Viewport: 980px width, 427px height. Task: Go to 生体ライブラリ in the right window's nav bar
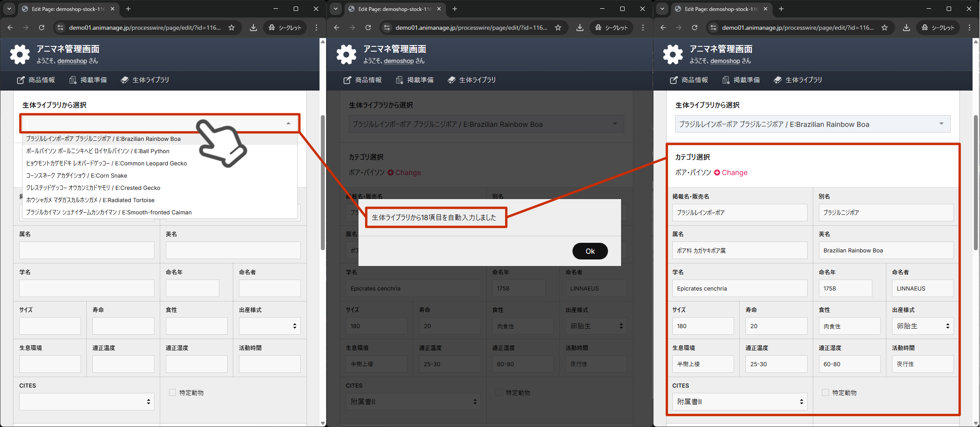[x=798, y=80]
